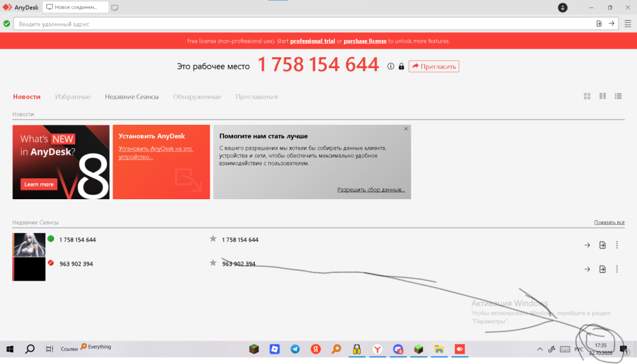Follow the 'purchase license' link
Screen dimensions: 637x364
pos(365,41)
